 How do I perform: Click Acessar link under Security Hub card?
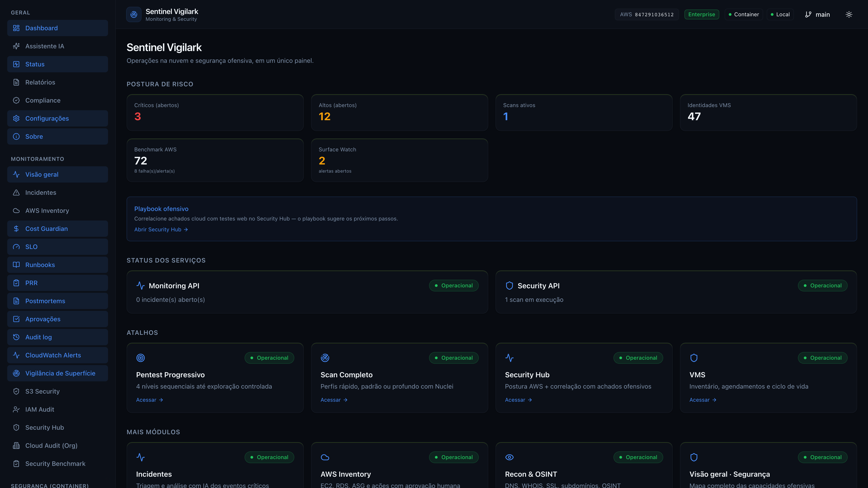tap(518, 400)
